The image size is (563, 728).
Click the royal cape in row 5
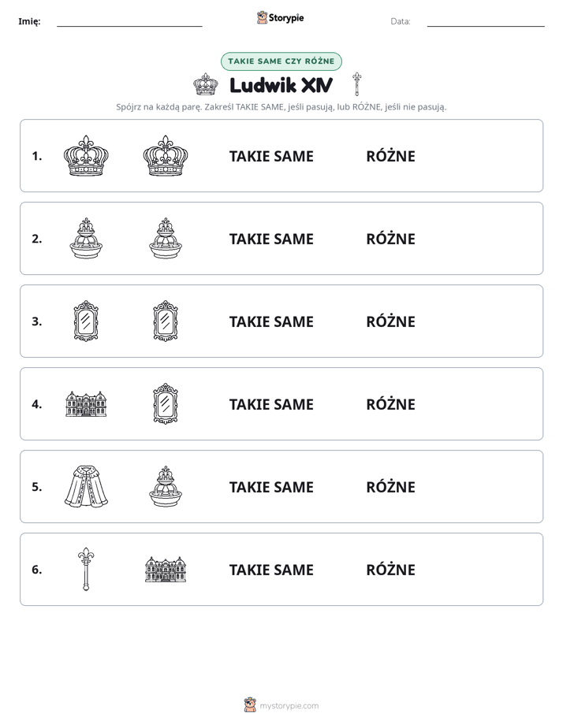[x=86, y=487]
